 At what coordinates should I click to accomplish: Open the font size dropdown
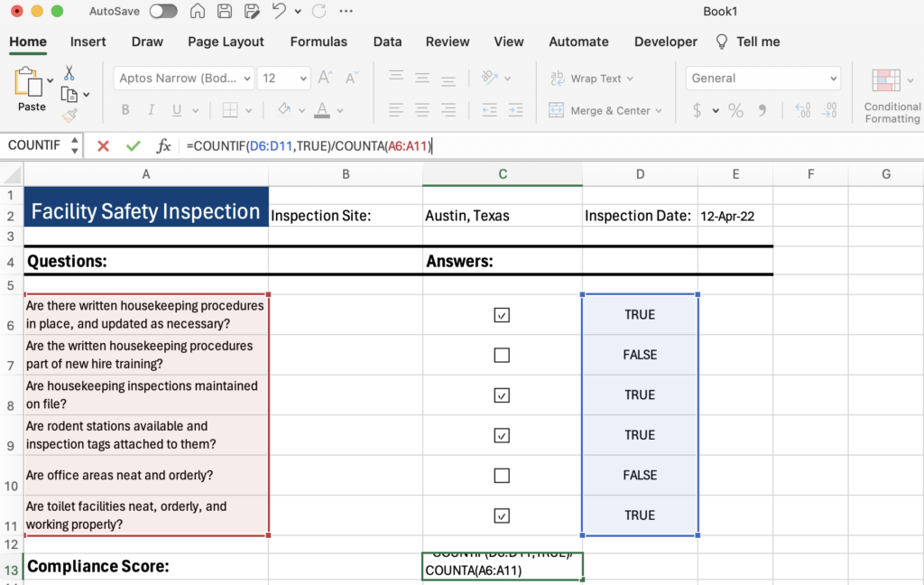coord(303,79)
